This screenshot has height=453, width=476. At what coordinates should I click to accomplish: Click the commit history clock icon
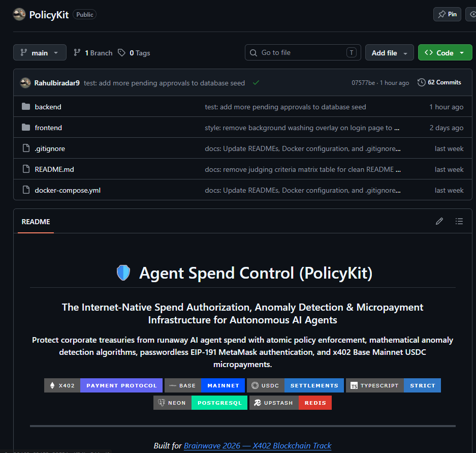pos(421,82)
